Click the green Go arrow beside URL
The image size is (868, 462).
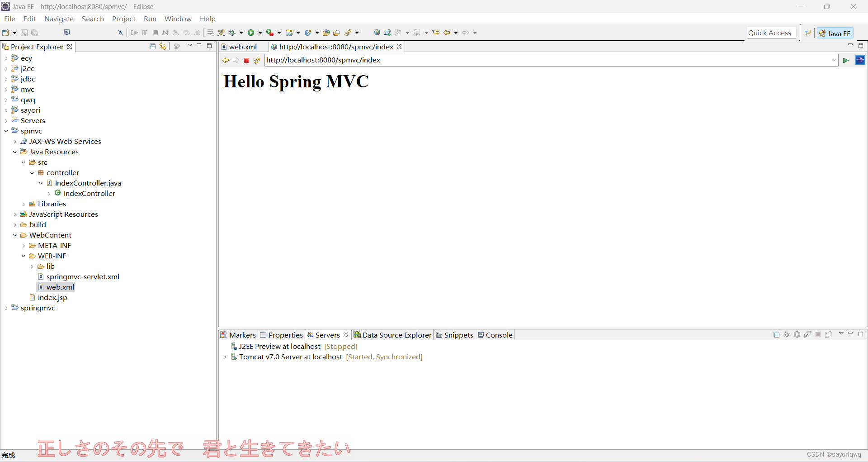[846, 60]
